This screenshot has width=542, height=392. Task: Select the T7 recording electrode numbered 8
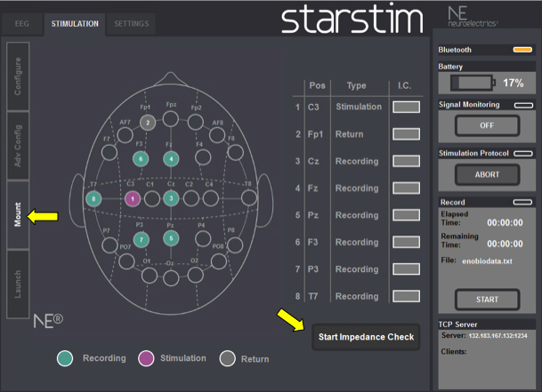tap(95, 198)
